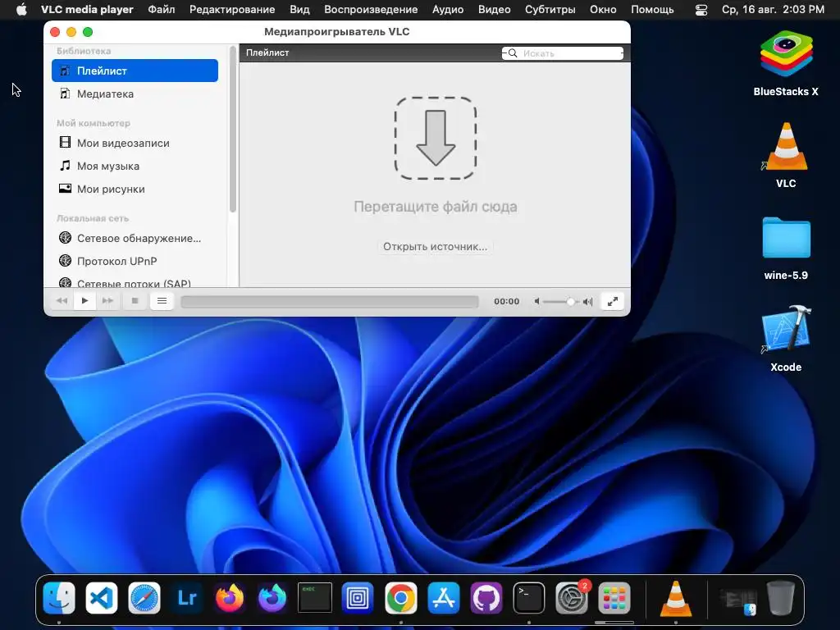
Task: Open the BlueStacks X desktop icon
Action: click(x=786, y=63)
